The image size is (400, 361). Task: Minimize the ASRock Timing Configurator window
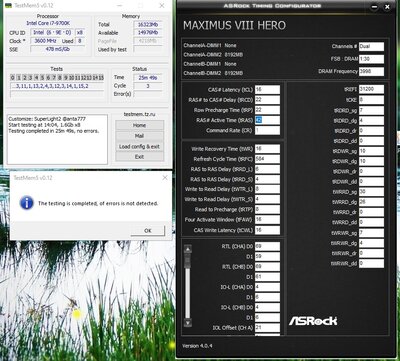374,7
